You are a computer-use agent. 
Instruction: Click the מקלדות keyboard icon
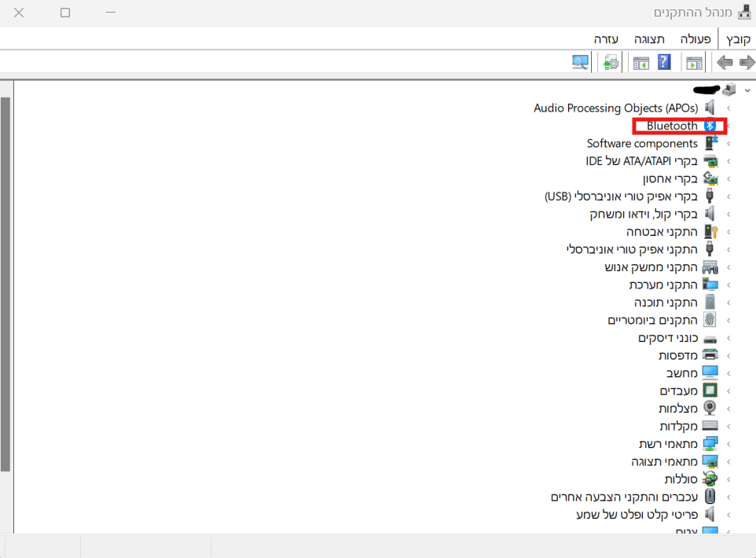point(710,426)
